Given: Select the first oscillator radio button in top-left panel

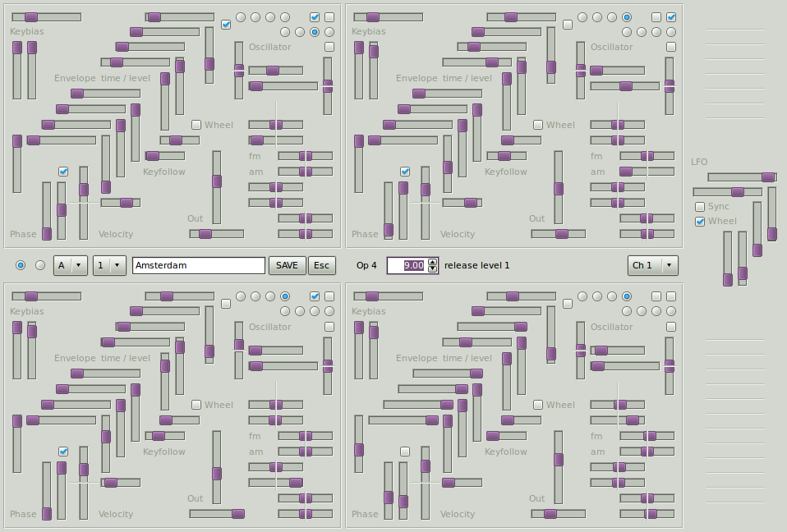Looking at the screenshot, I should tap(242, 16).
